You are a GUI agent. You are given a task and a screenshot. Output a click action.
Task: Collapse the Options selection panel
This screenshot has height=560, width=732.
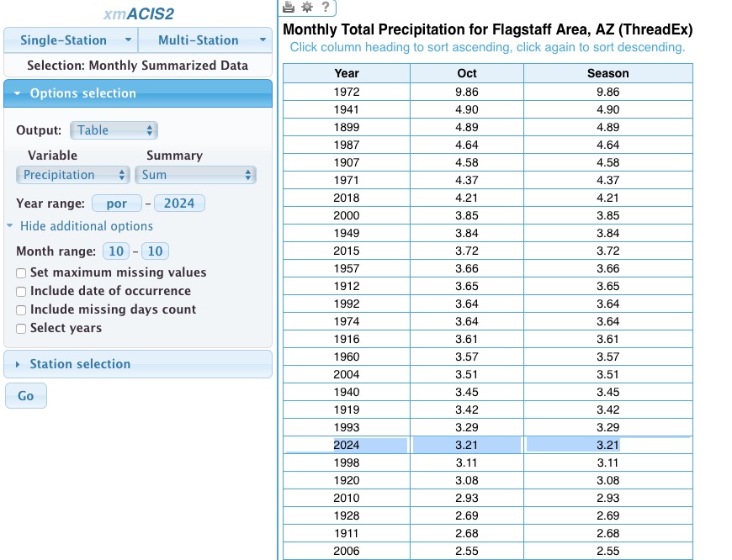[x=138, y=93]
